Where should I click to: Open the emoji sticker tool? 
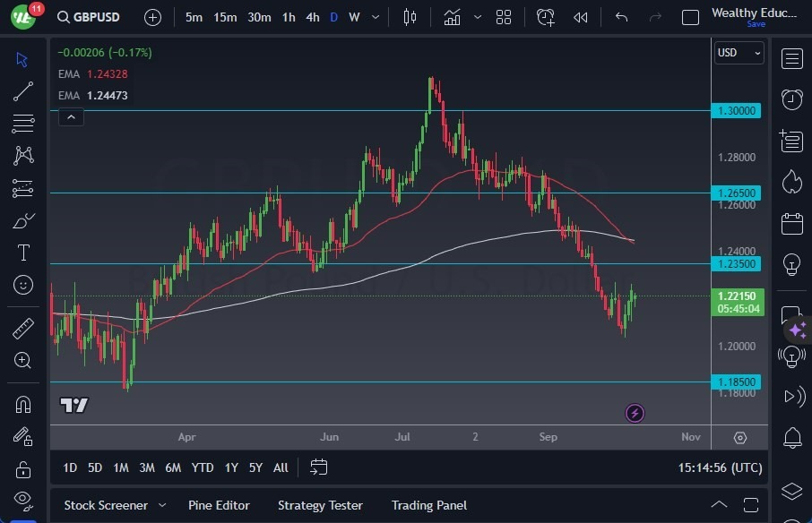pos(22,285)
